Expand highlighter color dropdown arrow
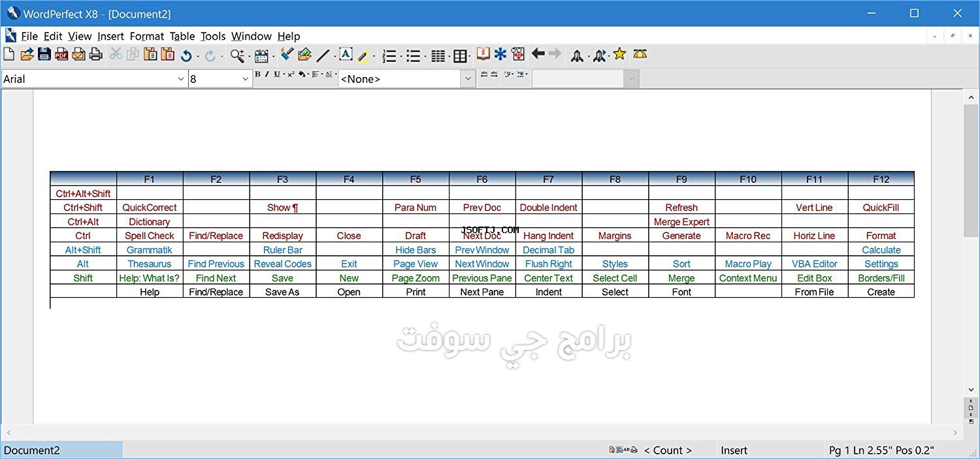The width and height of the screenshot is (980, 459). [x=374, y=57]
